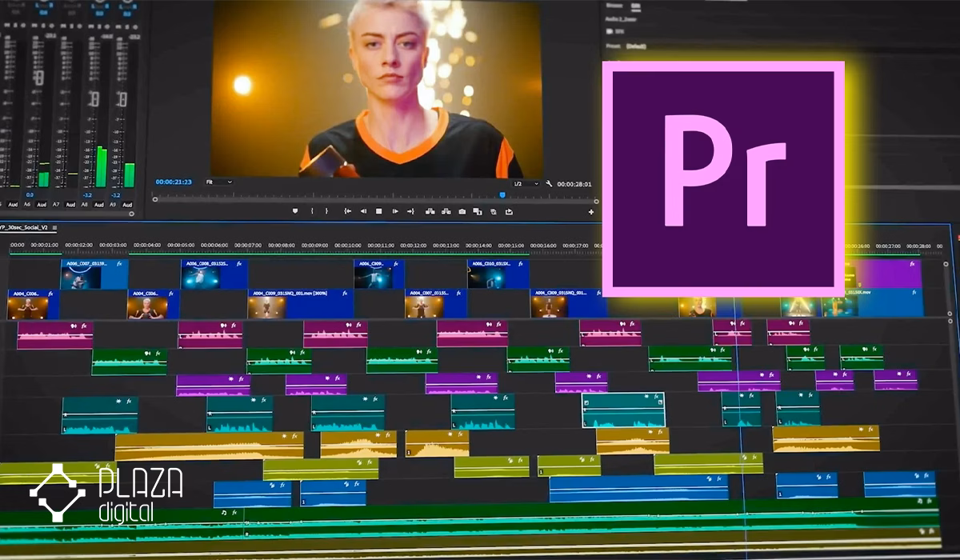Click the Go to Out point button
Image resolution: width=960 pixels, height=560 pixels.
click(x=410, y=211)
